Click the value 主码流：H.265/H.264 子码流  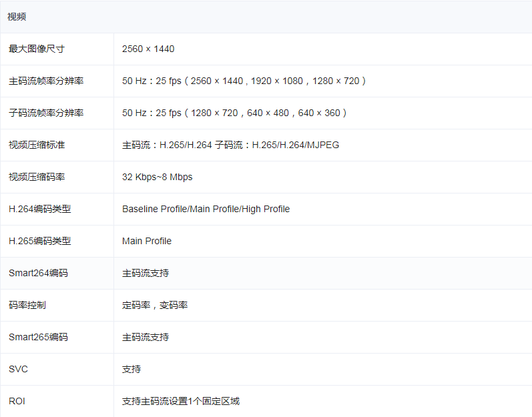click(231, 145)
